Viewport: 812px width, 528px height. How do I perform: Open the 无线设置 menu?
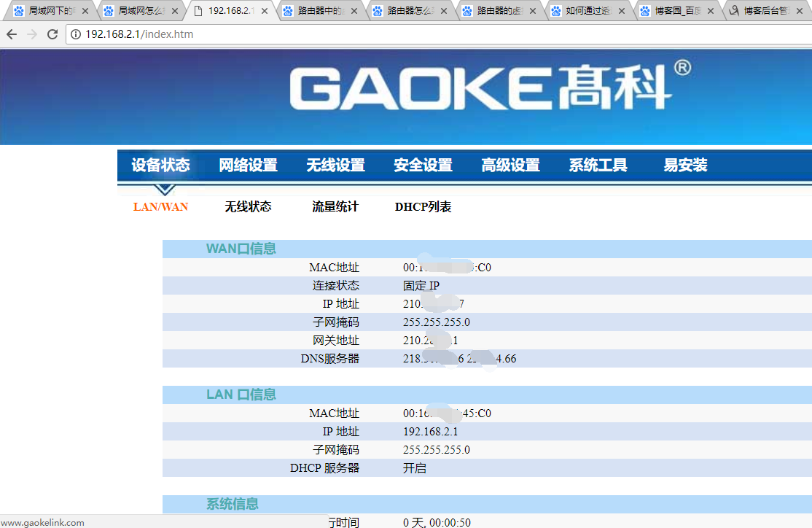335,166
